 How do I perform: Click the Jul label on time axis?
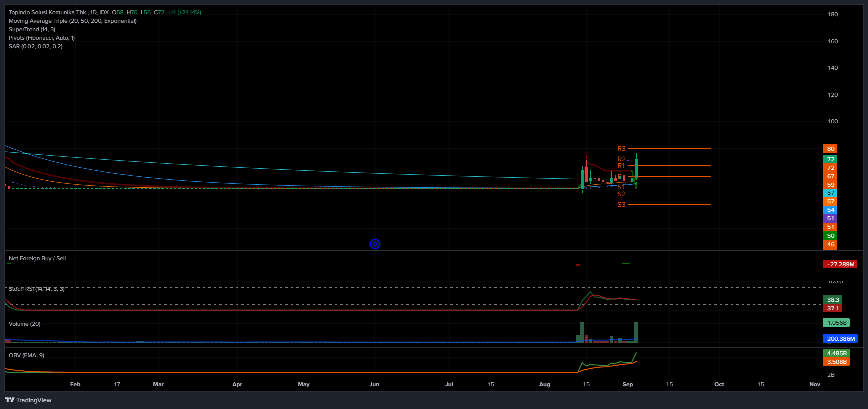(x=449, y=384)
